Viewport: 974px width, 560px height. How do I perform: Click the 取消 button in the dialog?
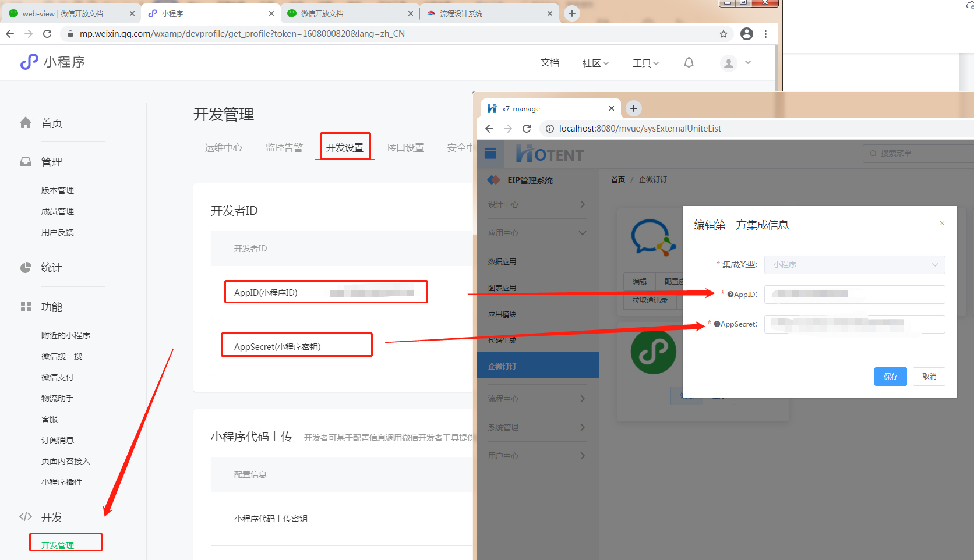coord(929,377)
